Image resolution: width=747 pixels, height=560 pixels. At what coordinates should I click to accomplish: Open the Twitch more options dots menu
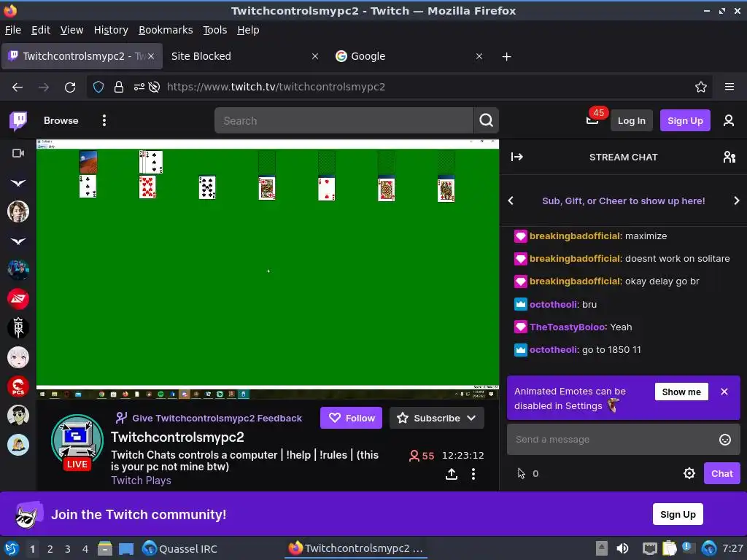click(x=104, y=120)
